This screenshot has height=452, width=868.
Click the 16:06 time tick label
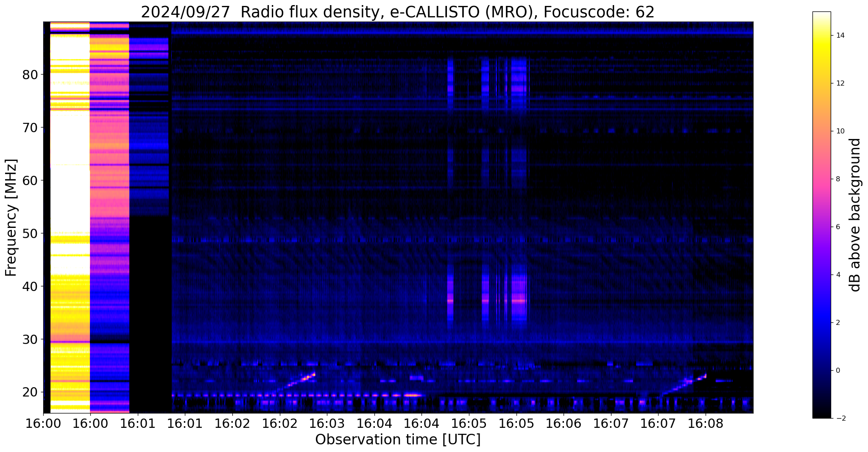[x=564, y=423]
